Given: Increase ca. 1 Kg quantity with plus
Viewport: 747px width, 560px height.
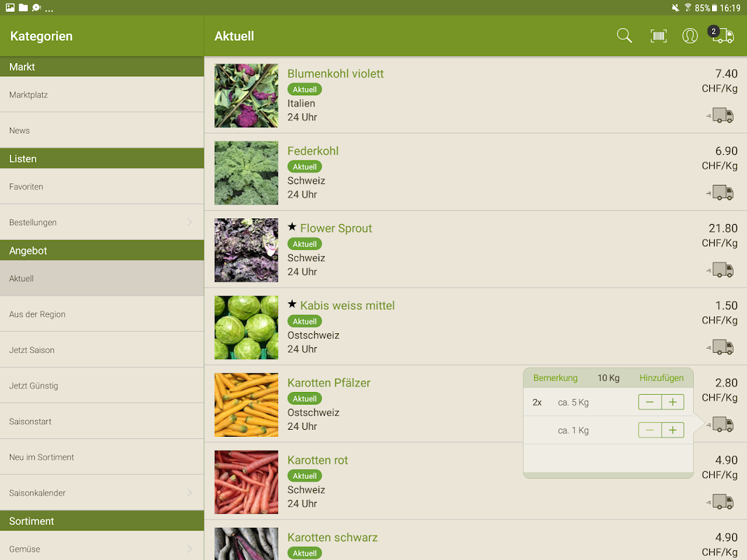Looking at the screenshot, I should pyautogui.click(x=673, y=430).
